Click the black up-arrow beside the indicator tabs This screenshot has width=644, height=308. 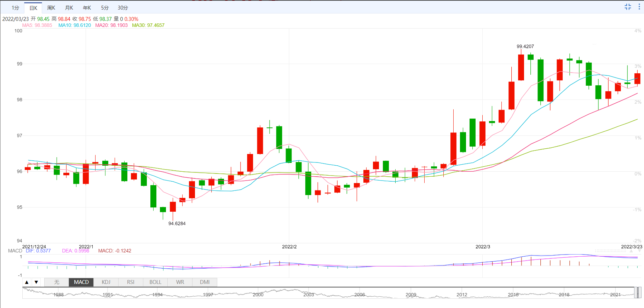point(27,282)
